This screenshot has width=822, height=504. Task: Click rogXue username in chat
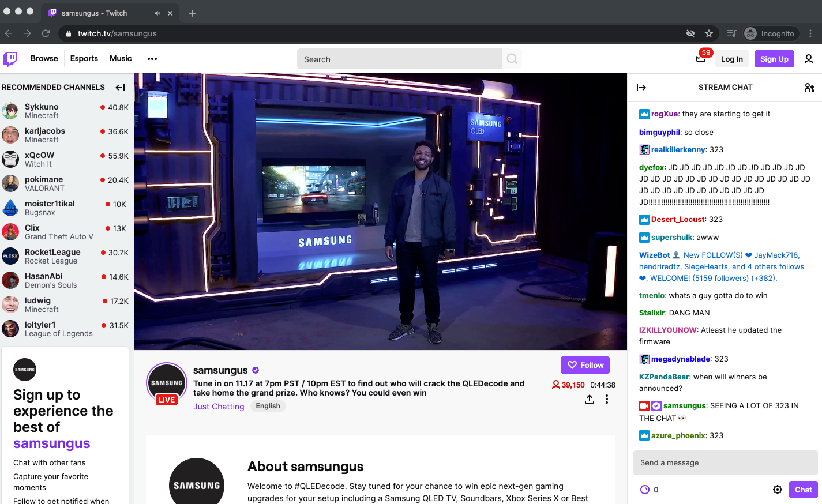click(665, 114)
